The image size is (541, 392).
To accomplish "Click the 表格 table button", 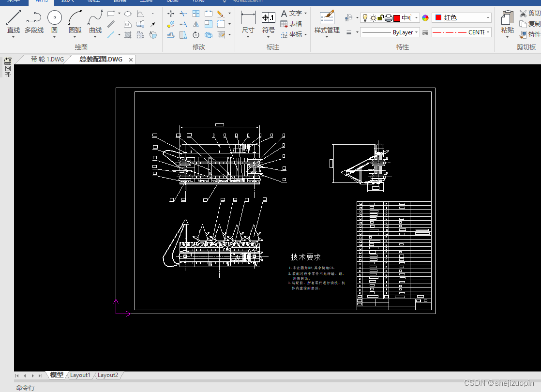I will point(291,24).
